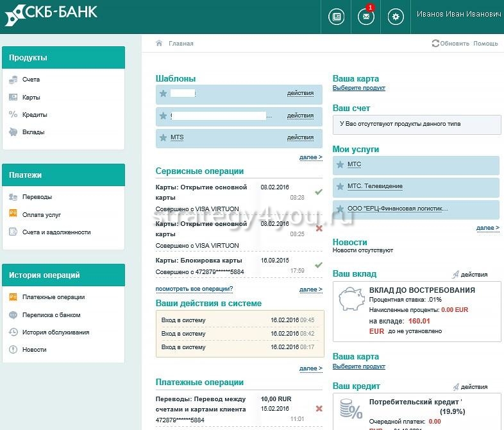The image size is (504, 430).
Task: Click the settings gear icon in header
Action: pos(397,17)
